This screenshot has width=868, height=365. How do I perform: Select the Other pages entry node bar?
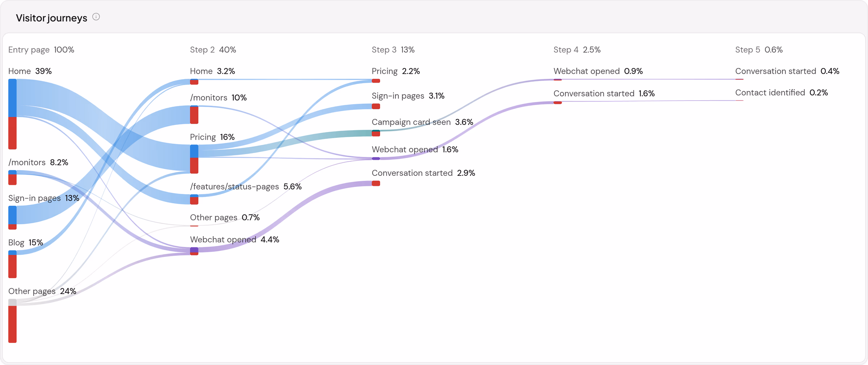(x=13, y=321)
